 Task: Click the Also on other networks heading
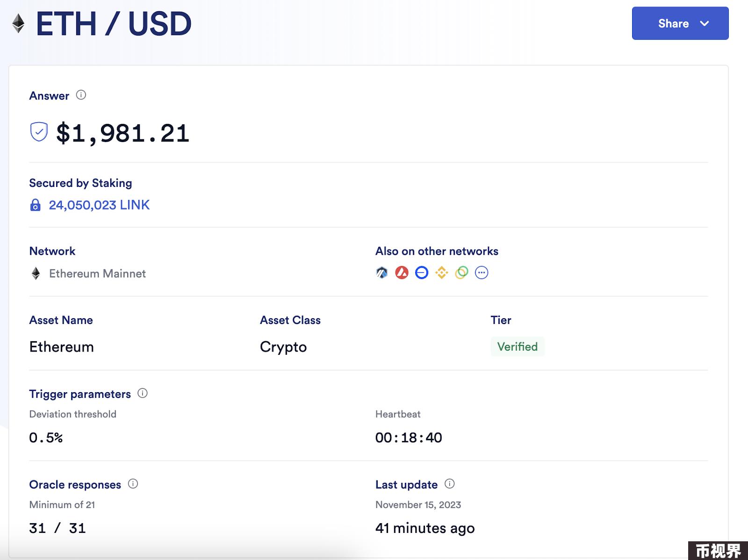tap(437, 251)
